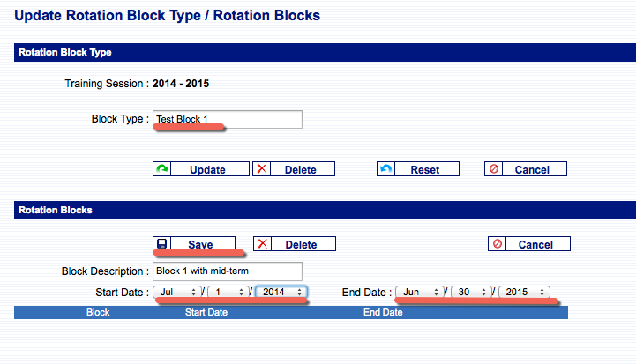The height and width of the screenshot is (364, 636).
Task: Click the Block column header
Action: click(97, 313)
